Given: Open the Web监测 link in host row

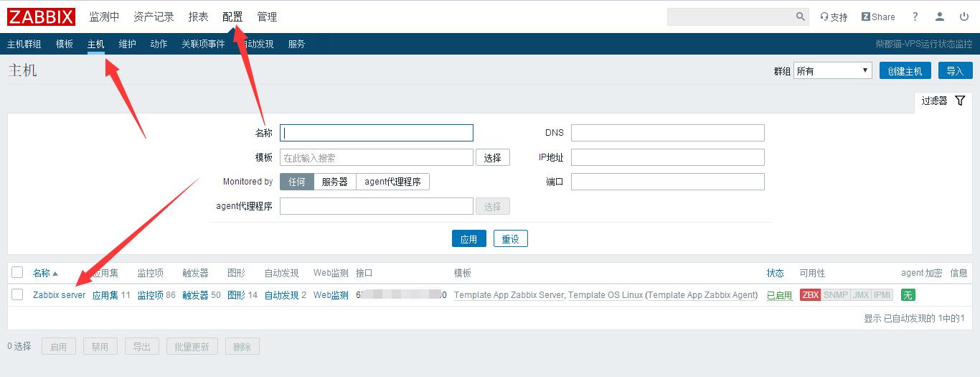Looking at the screenshot, I should (331, 295).
